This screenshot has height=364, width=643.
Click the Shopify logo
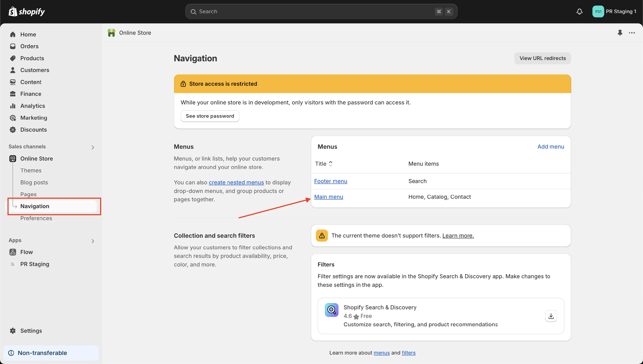tap(27, 12)
